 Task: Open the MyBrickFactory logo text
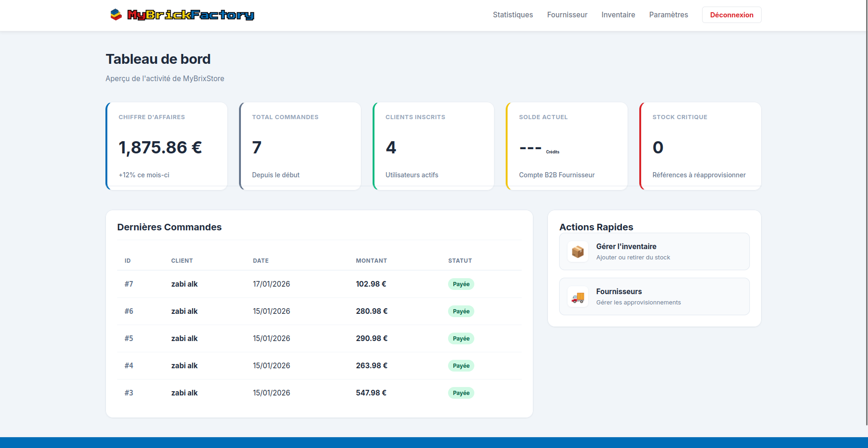click(x=191, y=15)
